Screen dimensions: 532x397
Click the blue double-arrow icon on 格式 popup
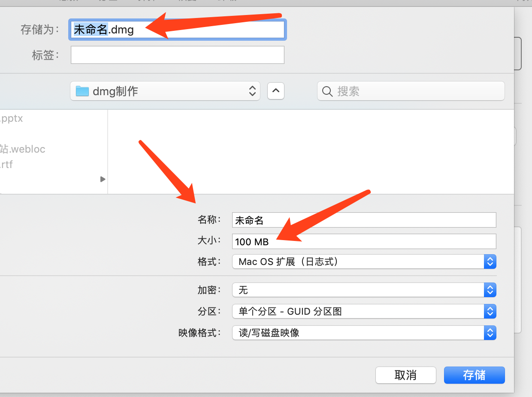[490, 262]
